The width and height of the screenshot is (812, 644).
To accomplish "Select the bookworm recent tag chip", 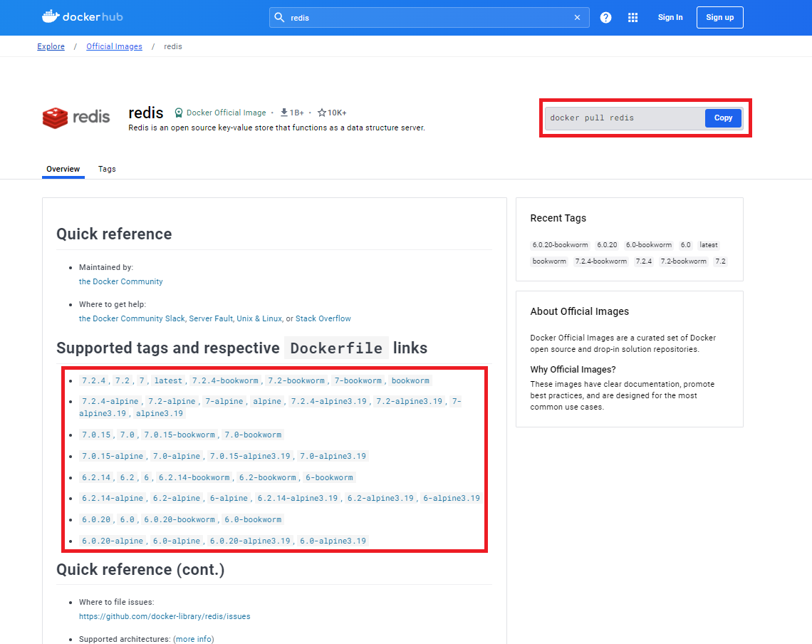I will point(549,261).
